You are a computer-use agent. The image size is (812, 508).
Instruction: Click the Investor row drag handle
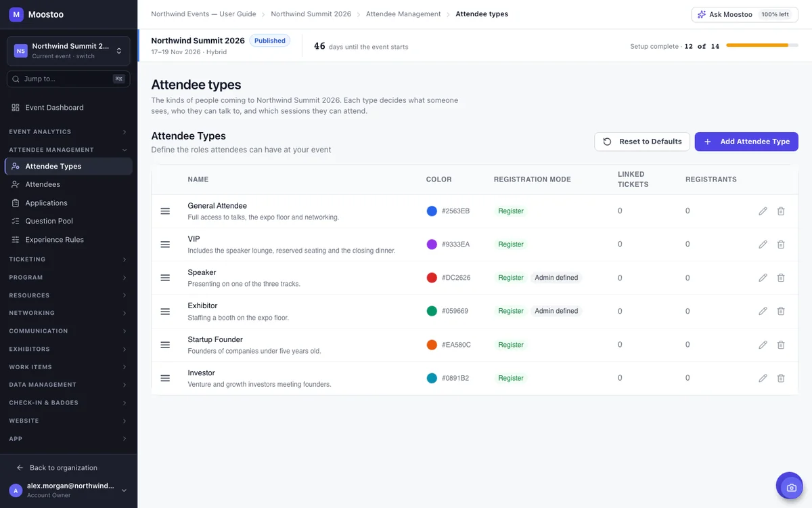[165, 378]
